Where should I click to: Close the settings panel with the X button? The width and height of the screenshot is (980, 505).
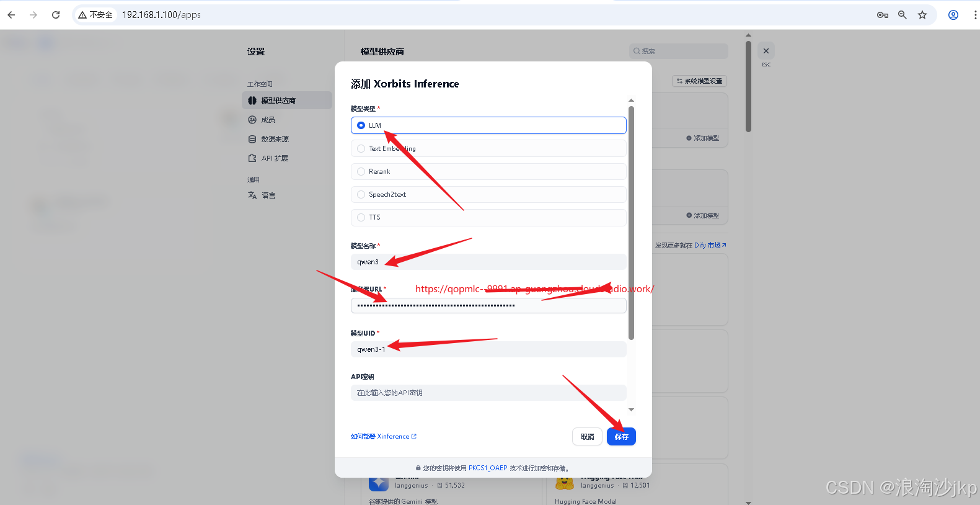click(x=766, y=51)
